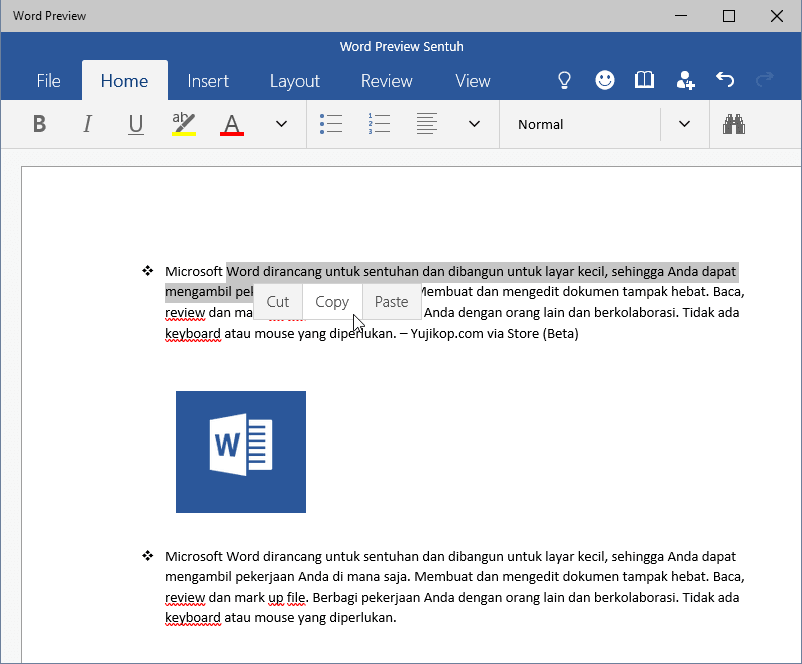Choose Copy in the context menu
This screenshot has width=802, height=664.
(332, 302)
